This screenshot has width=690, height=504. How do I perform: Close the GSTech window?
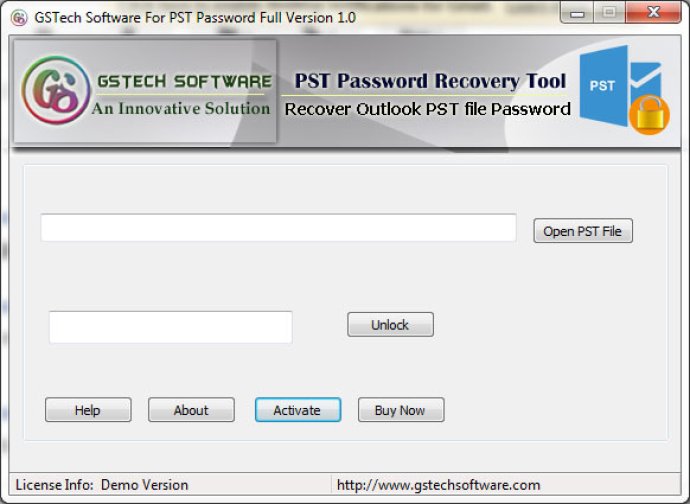tap(653, 13)
